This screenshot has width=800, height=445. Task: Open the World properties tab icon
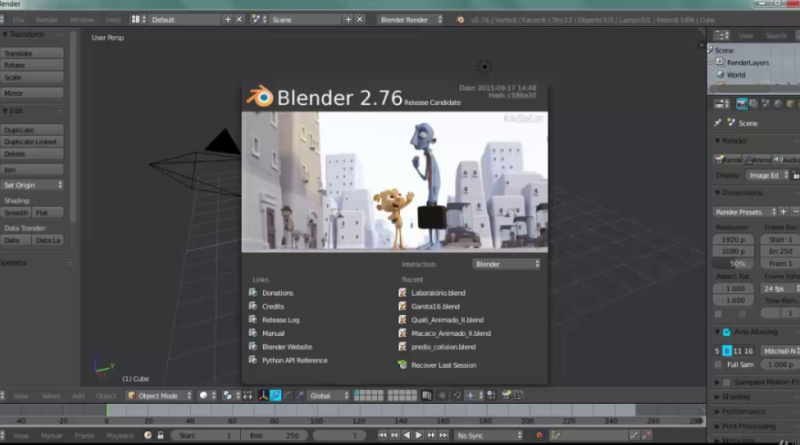coord(778,104)
